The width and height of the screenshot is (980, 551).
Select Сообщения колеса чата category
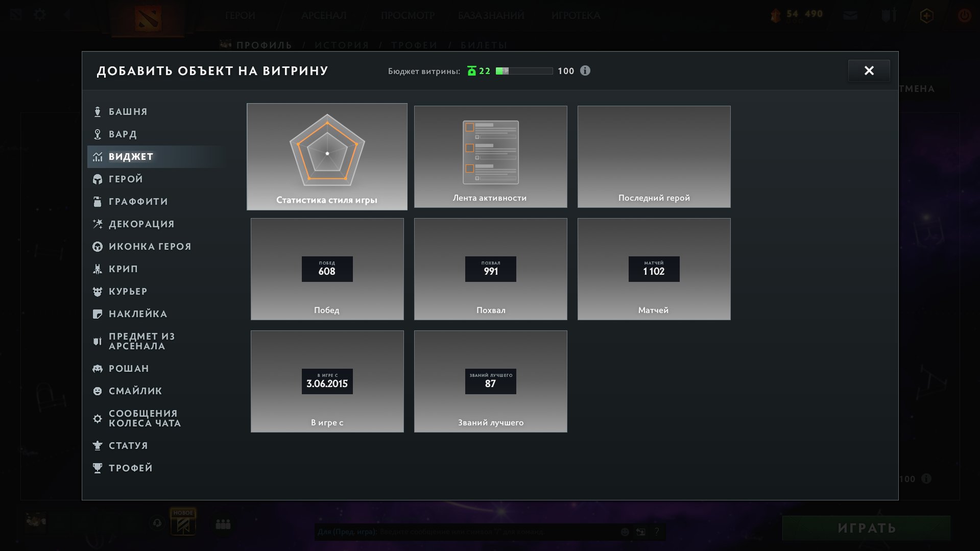pos(145,418)
